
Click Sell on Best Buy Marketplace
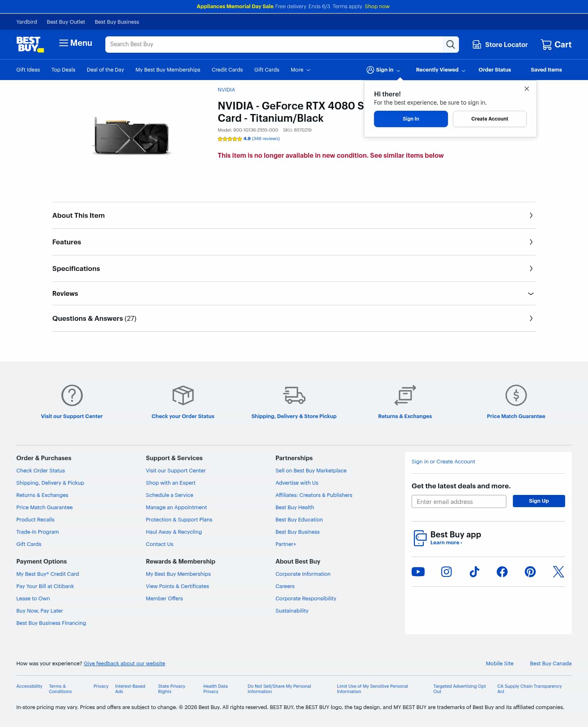(x=311, y=471)
